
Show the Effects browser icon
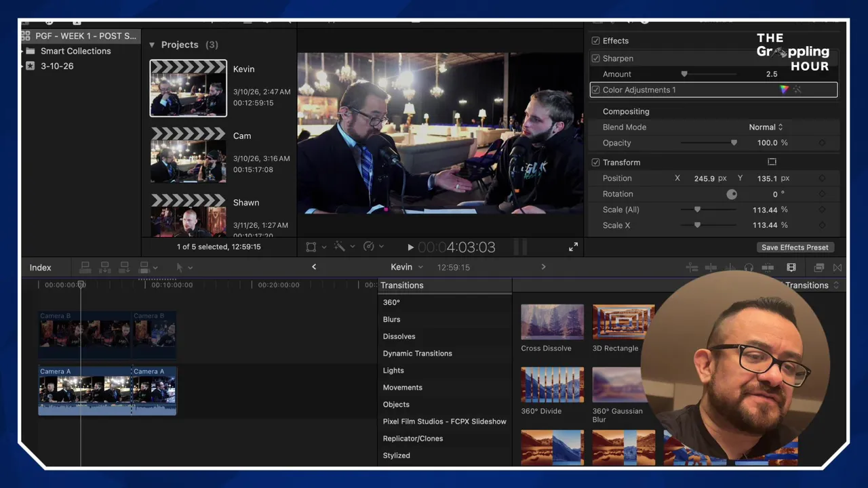tap(819, 268)
